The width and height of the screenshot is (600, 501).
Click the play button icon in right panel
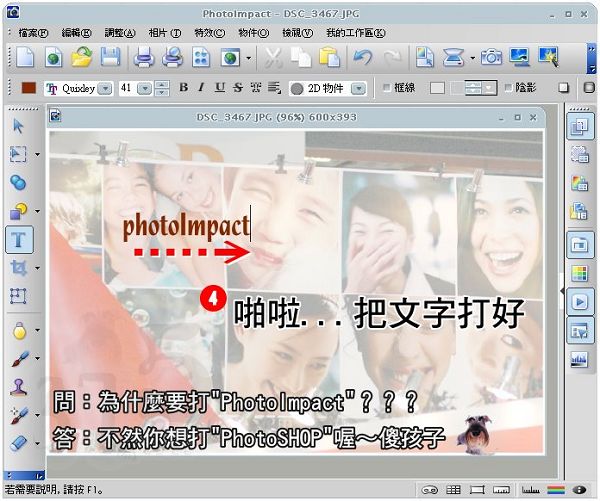coord(580,302)
